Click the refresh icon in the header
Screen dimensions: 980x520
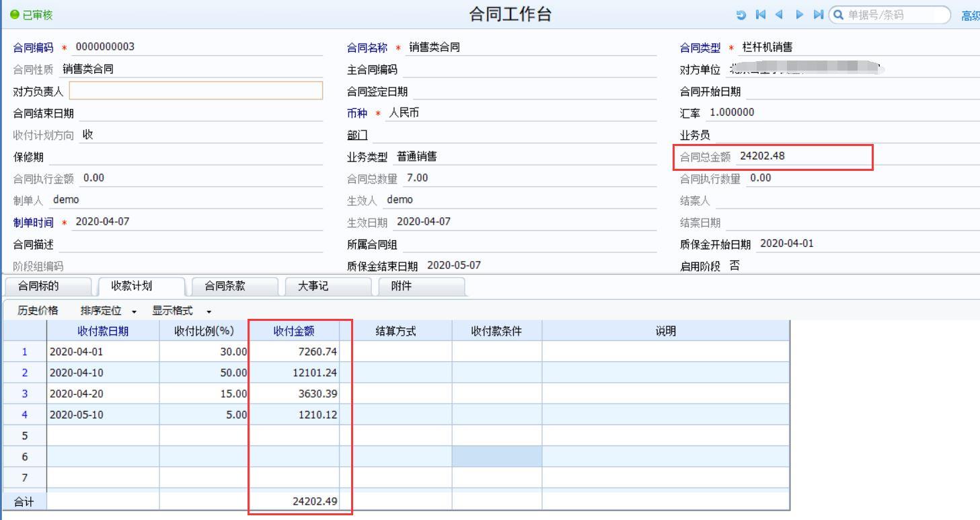click(741, 15)
